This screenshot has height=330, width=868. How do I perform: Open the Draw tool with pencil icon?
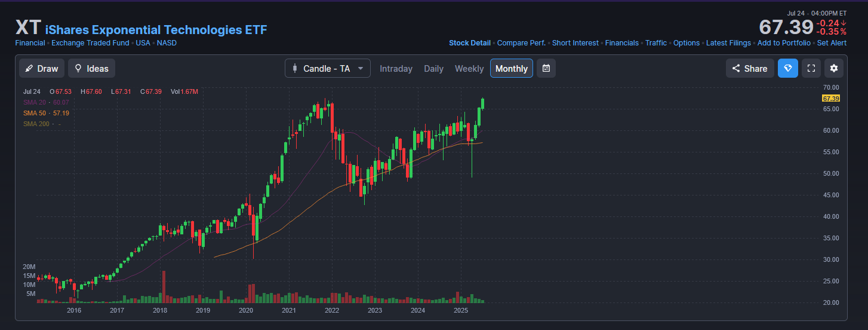[42, 68]
